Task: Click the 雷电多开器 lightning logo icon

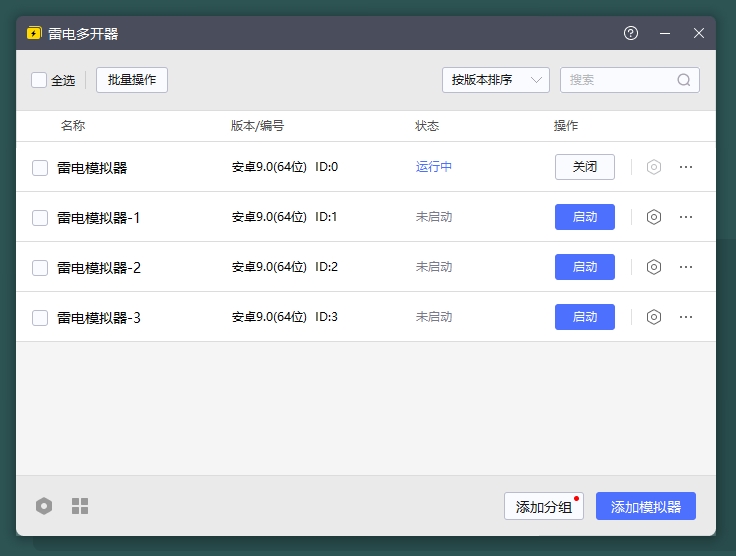Action: (x=34, y=33)
